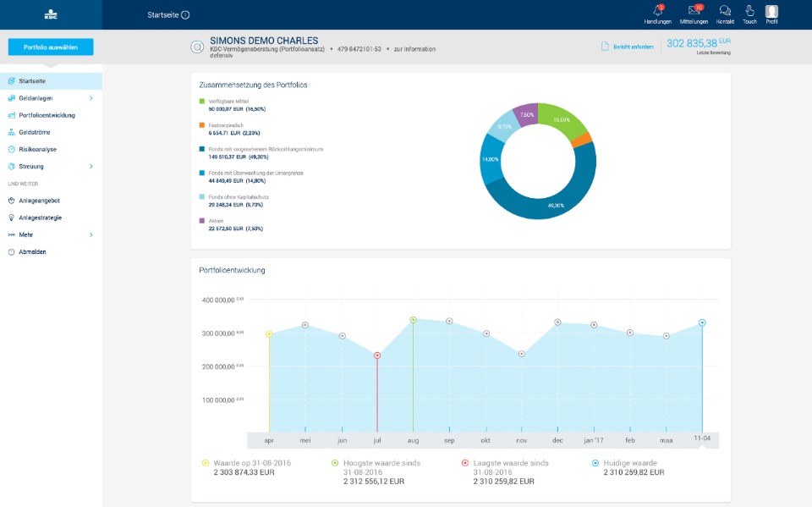The image size is (812, 507).
Task: Click Fonds mit Überwachung der Untergrenze entry
Action: (251, 177)
